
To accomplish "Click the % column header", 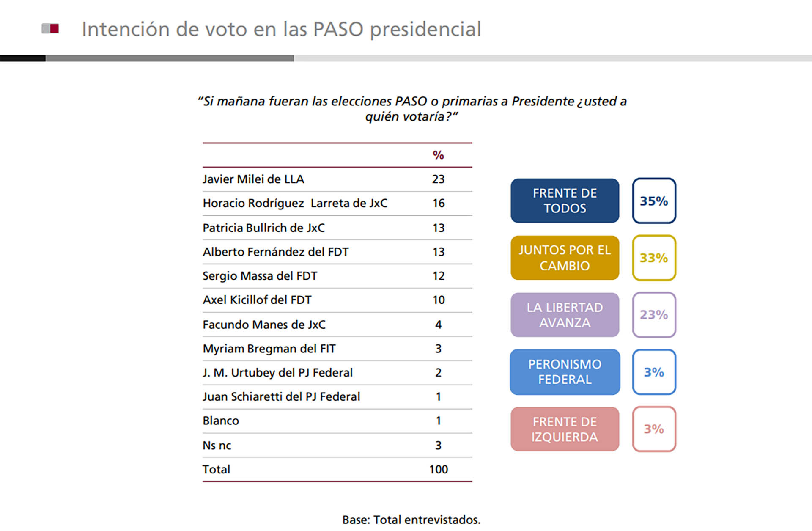I will [438, 155].
